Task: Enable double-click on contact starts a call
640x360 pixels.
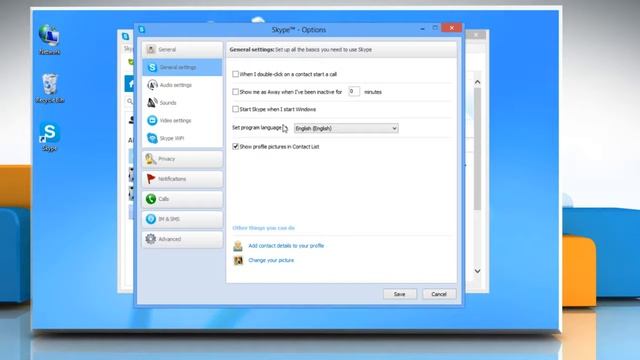Action: coord(236,74)
